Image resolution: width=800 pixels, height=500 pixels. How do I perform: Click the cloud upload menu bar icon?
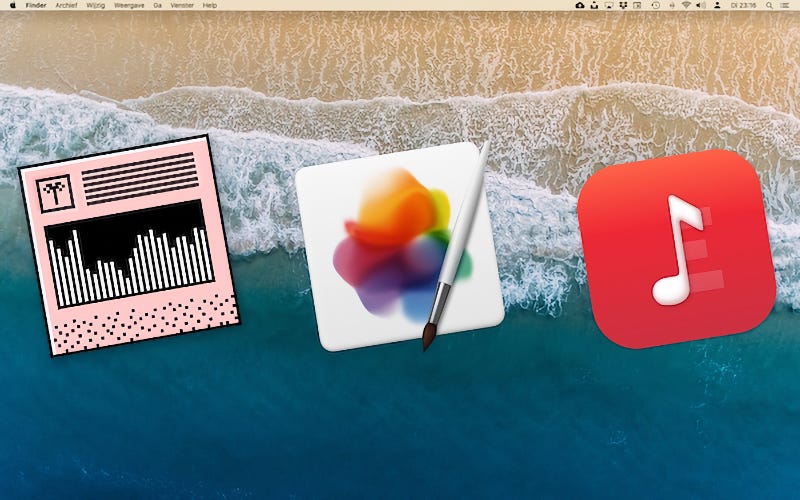(580, 5)
